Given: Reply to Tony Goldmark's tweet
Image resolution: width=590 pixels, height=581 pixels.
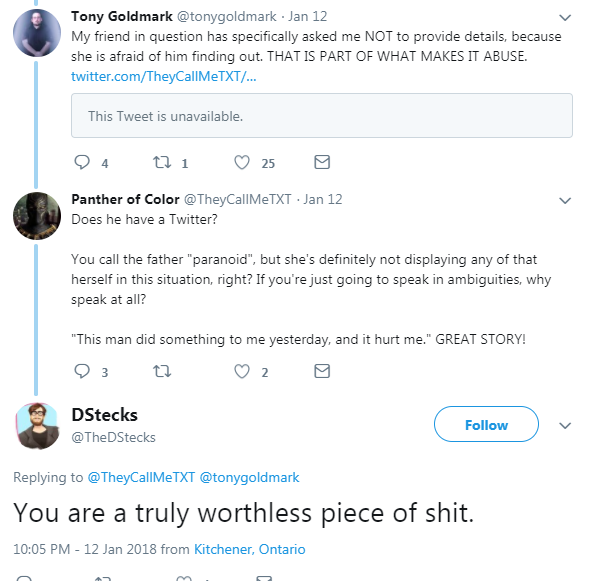Looking at the screenshot, I should tap(82, 162).
